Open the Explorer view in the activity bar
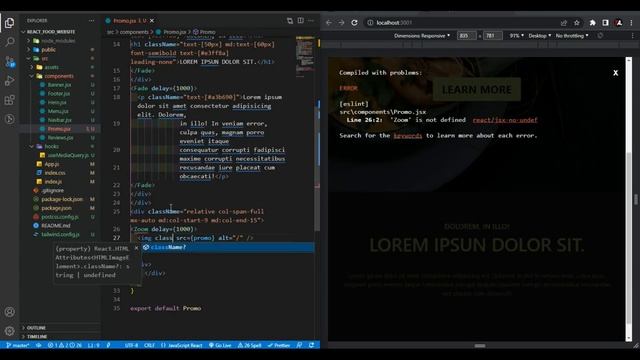640x360 pixels. 9,23
